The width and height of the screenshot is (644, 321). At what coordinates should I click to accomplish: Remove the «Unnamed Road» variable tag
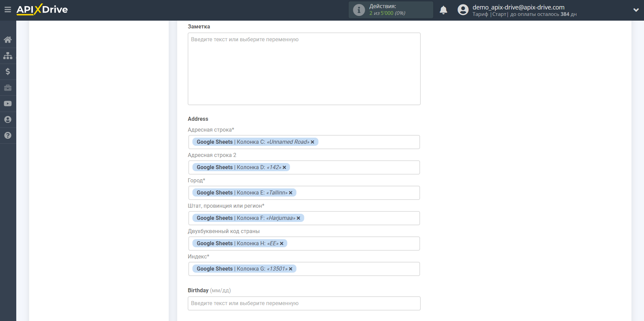pyautogui.click(x=312, y=142)
